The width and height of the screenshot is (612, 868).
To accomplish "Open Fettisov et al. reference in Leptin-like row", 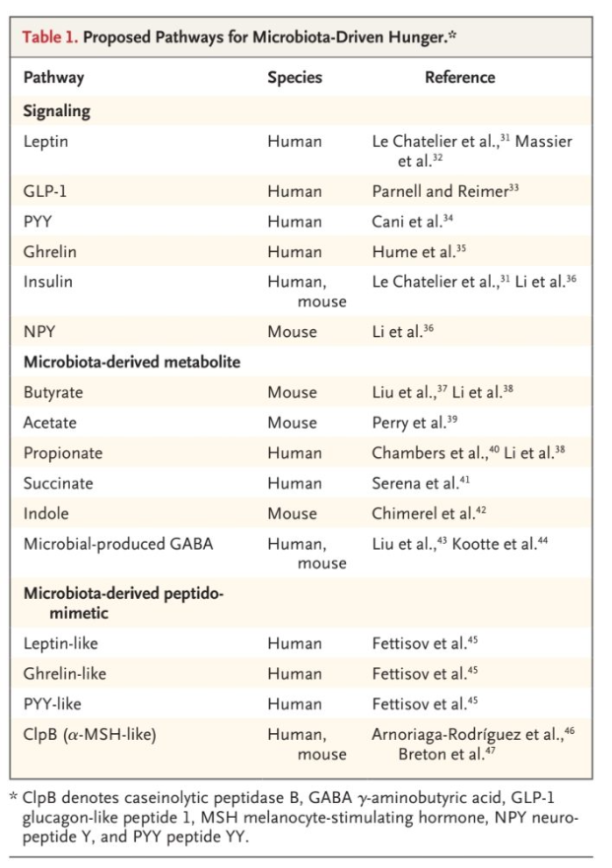I will [425, 643].
